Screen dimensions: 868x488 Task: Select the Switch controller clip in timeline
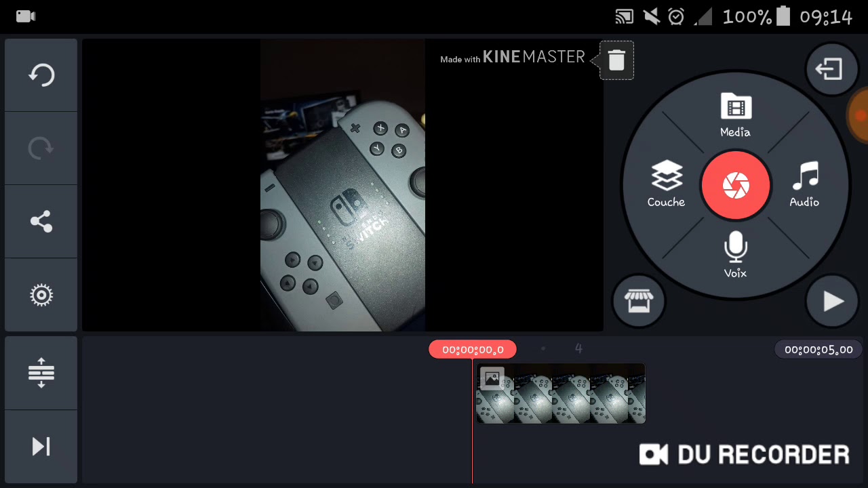[561, 394]
